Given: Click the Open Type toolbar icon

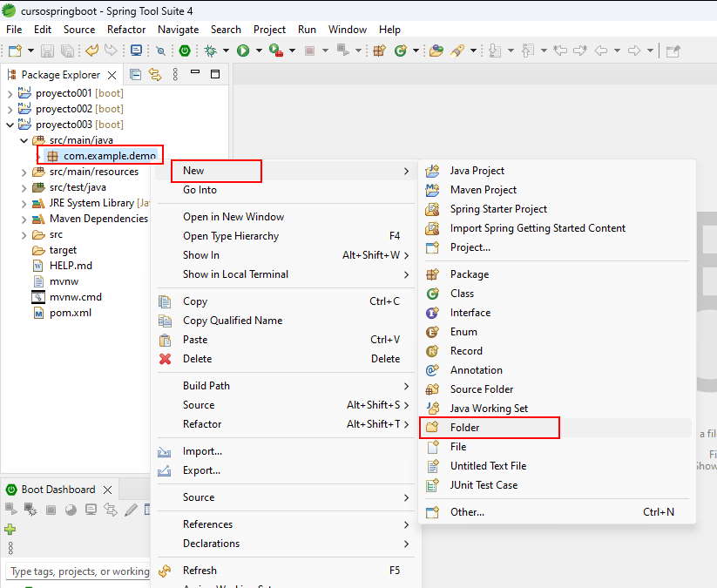Looking at the screenshot, I should pos(436,51).
